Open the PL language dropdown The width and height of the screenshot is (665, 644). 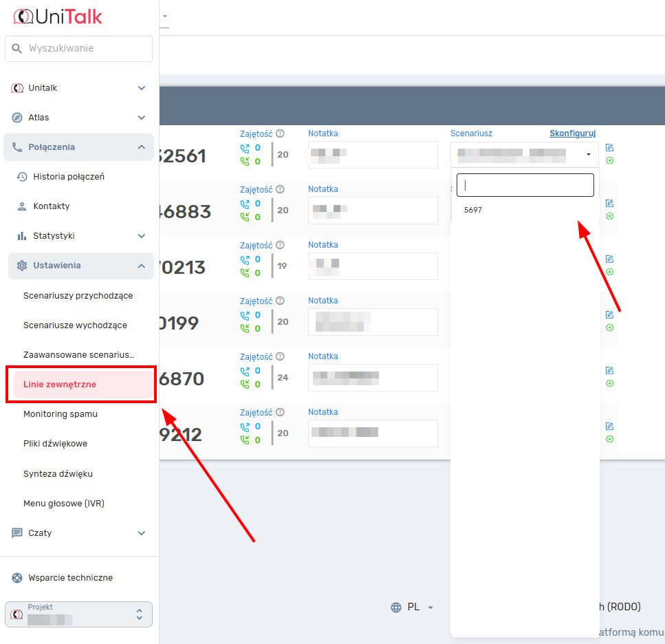[x=413, y=607]
